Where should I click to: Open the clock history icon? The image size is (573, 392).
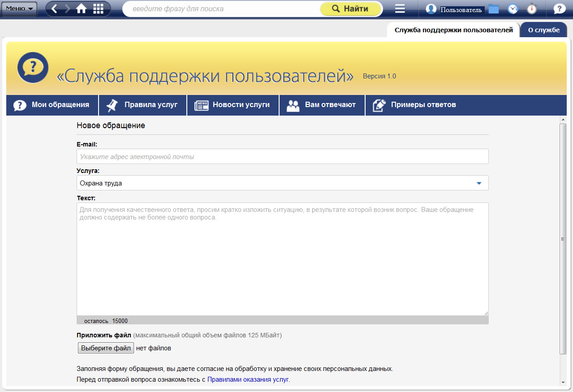[x=513, y=9]
